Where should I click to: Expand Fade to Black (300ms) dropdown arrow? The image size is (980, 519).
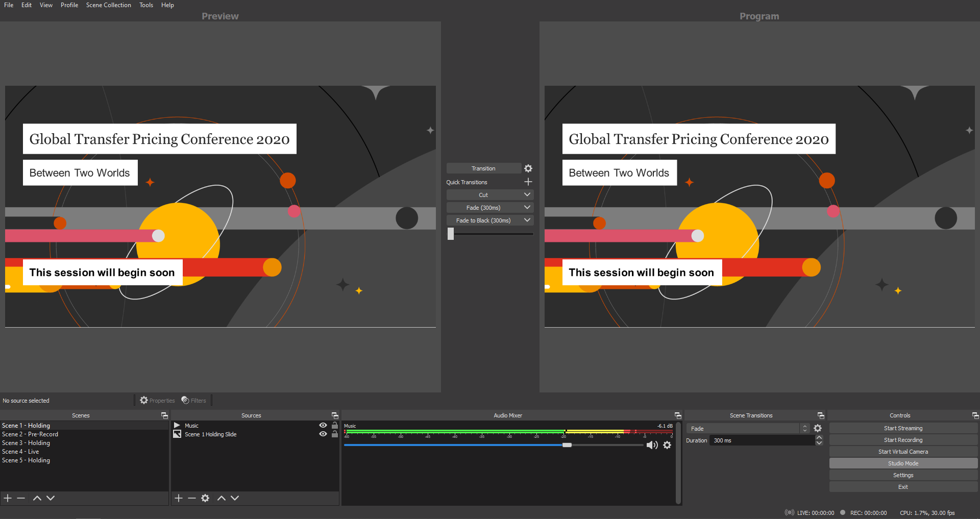(x=527, y=220)
